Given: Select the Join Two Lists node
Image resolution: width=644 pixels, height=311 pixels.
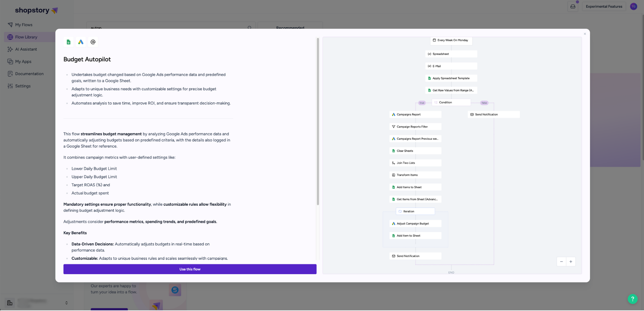Looking at the screenshot, I should tap(415, 163).
